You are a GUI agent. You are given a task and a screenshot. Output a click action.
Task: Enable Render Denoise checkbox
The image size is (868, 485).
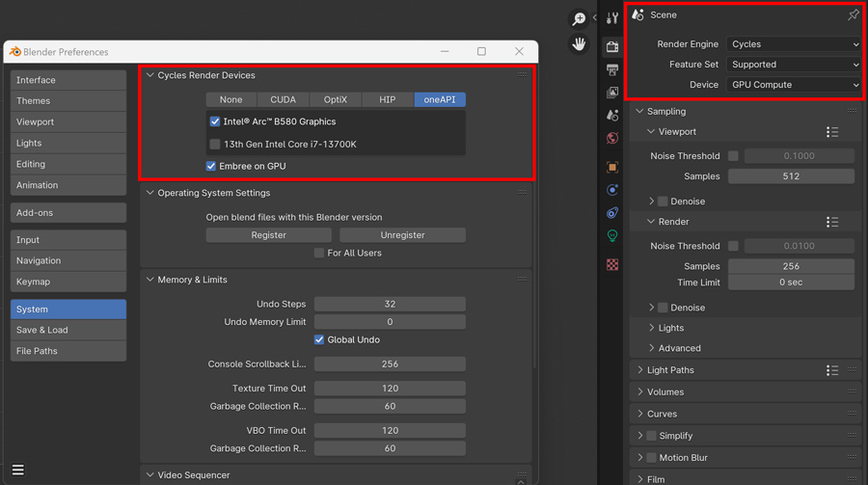click(x=663, y=308)
